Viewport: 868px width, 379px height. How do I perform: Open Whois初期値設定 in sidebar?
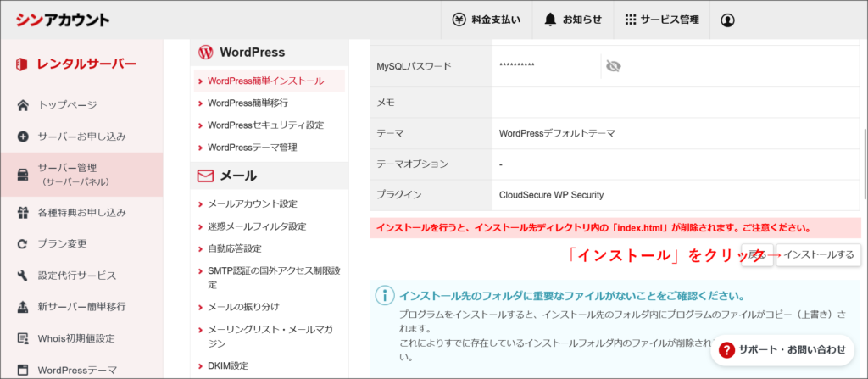tap(76, 338)
